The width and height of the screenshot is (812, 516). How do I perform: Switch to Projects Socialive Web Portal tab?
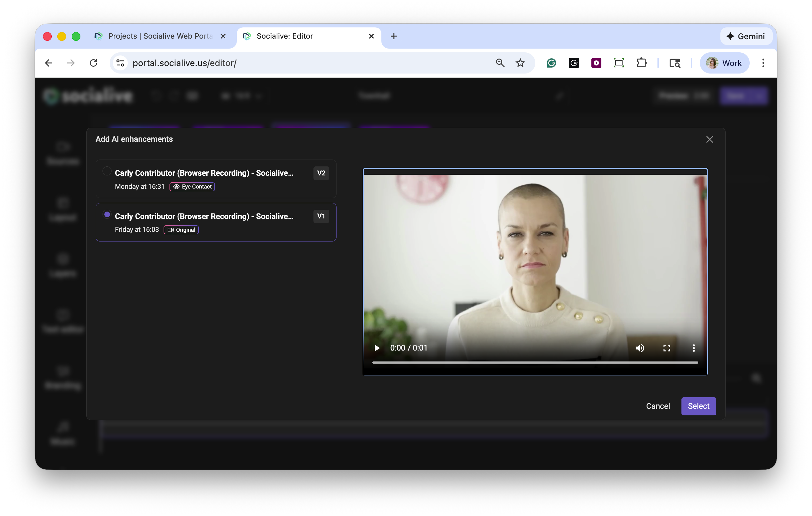tap(160, 36)
